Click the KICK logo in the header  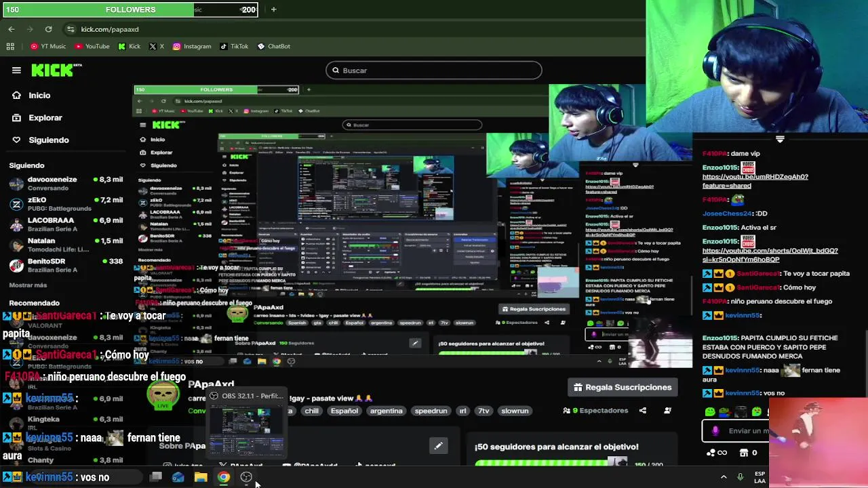56,70
